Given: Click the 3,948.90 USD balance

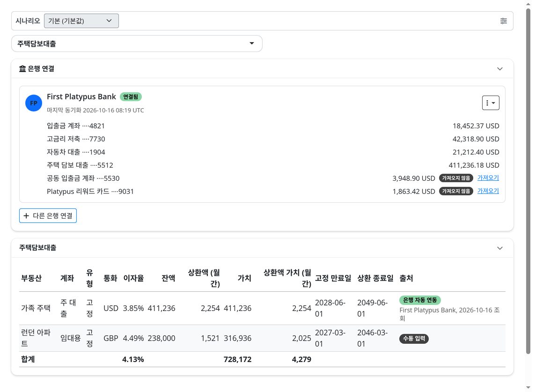Looking at the screenshot, I should [x=413, y=178].
